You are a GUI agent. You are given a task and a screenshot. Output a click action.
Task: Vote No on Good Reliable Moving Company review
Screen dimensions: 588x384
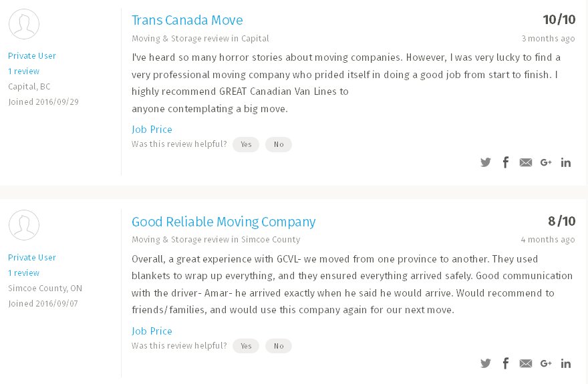tap(279, 346)
